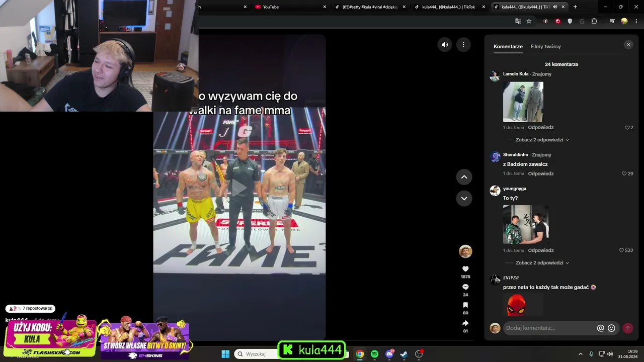Open the emoji picker in comment box
Image resolution: width=644 pixels, height=362 pixels.
(611, 328)
